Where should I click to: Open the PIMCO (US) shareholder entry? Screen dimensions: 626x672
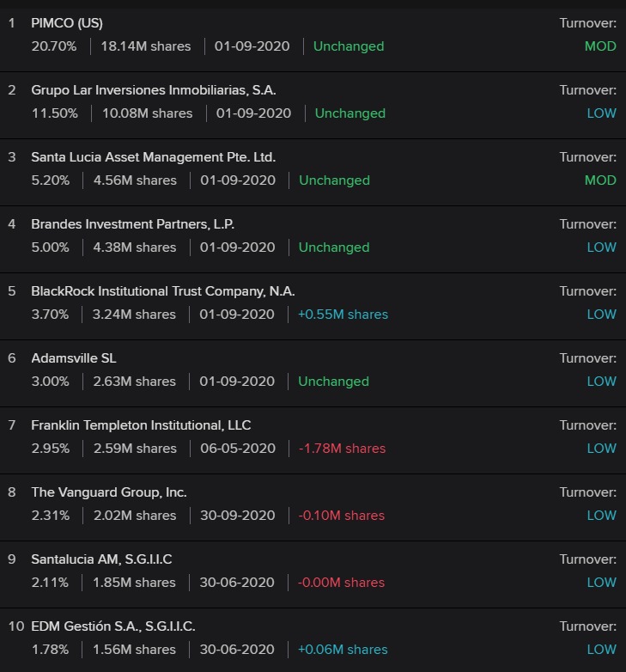67,23
